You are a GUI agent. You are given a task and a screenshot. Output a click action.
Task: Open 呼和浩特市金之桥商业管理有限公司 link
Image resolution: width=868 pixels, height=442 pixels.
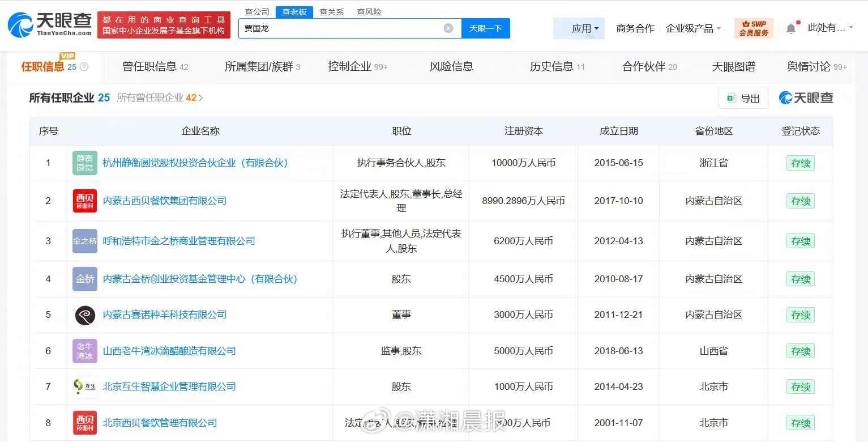coord(179,241)
